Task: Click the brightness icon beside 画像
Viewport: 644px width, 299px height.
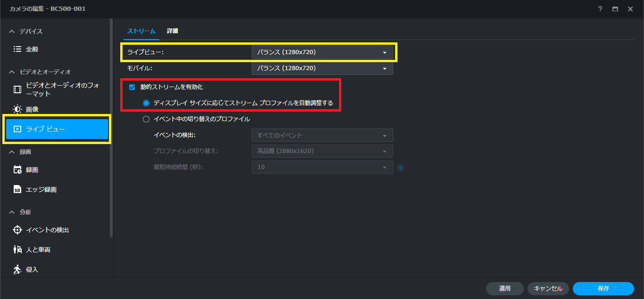Action: click(17, 109)
